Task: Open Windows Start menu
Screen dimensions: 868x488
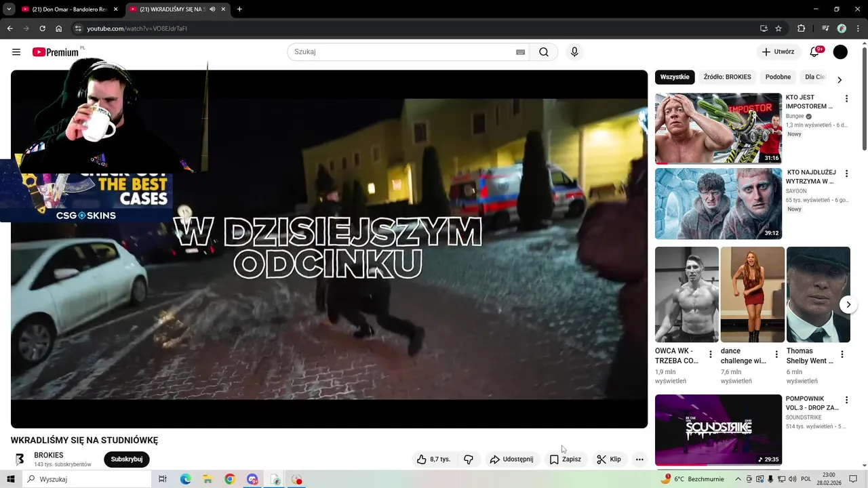Action: pos(11,479)
